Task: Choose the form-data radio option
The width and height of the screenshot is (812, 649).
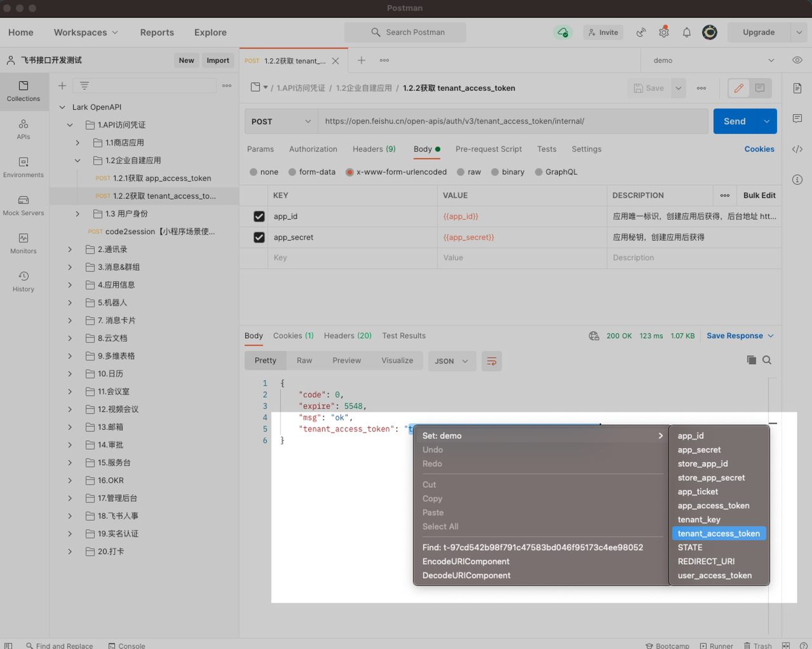Action: tap(292, 172)
